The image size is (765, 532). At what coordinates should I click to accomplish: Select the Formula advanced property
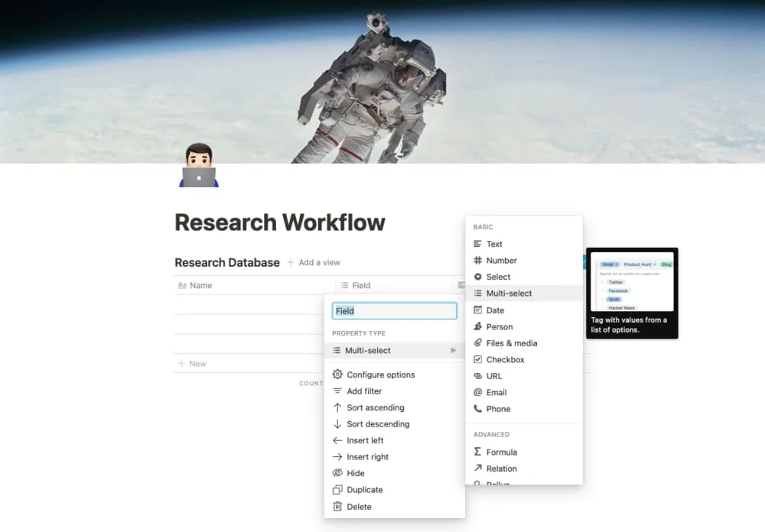coord(524,452)
